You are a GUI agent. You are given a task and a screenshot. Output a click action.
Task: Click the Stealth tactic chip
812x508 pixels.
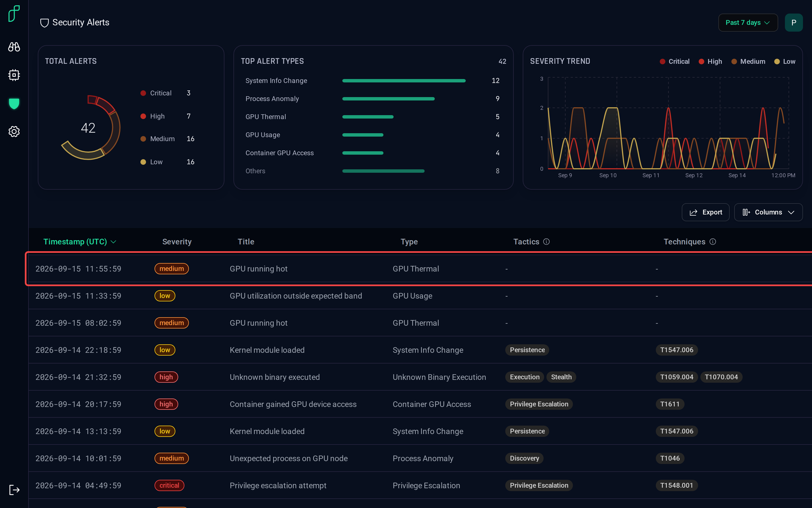click(x=561, y=377)
